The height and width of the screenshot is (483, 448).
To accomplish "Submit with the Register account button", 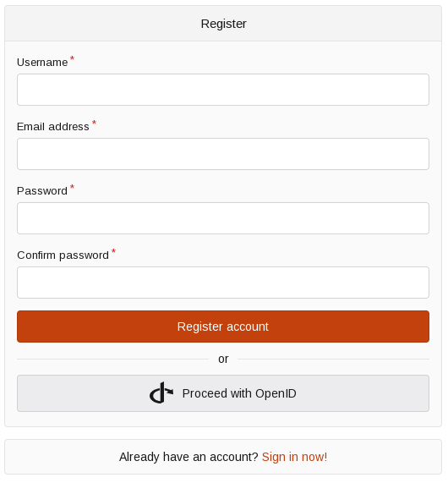I will [223, 327].
